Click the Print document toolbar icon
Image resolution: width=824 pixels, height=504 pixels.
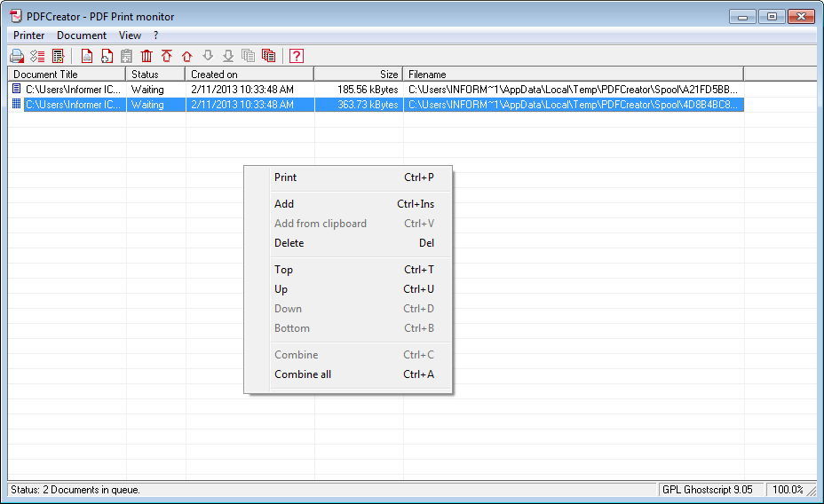87,56
